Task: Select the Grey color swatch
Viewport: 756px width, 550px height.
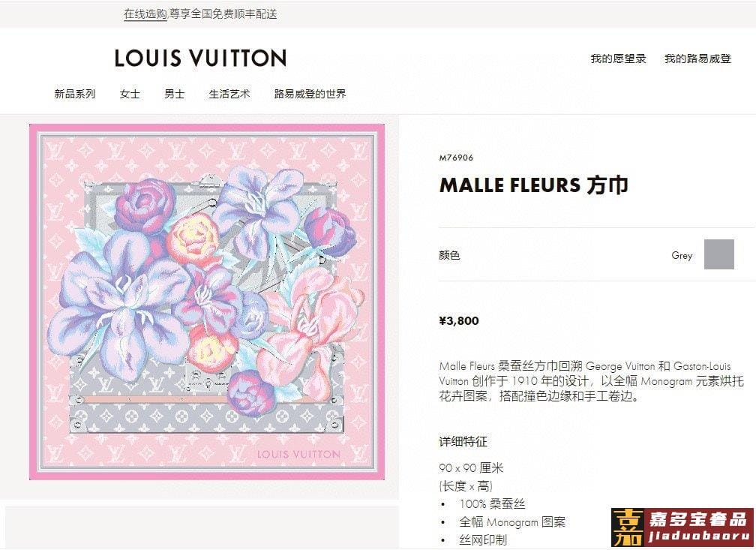Action: (718, 254)
